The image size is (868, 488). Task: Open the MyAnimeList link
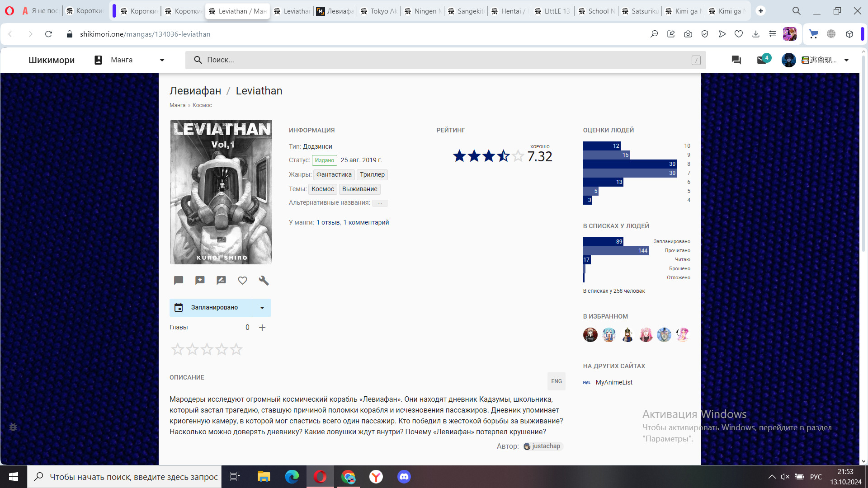click(x=613, y=382)
